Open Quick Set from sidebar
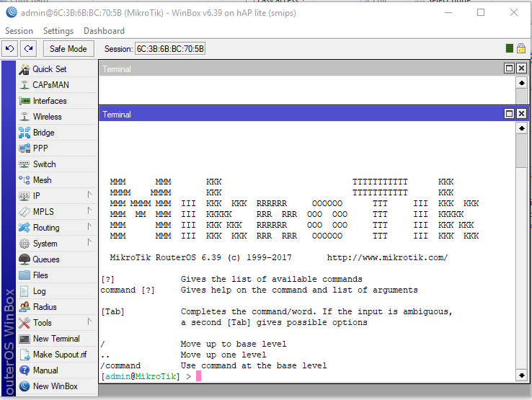This screenshot has height=400, width=532. pyautogui.click(x=57, y=69)
